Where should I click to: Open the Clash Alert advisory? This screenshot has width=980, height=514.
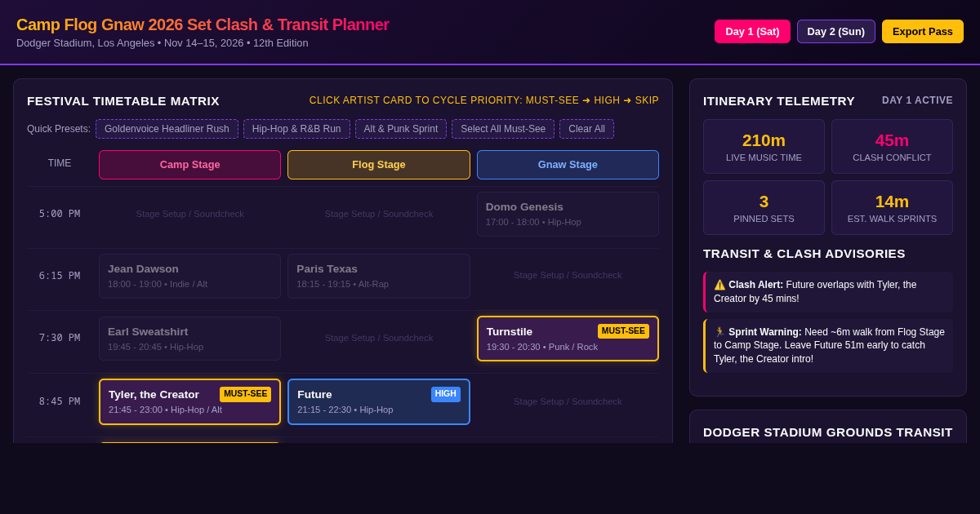click(828, 292)
